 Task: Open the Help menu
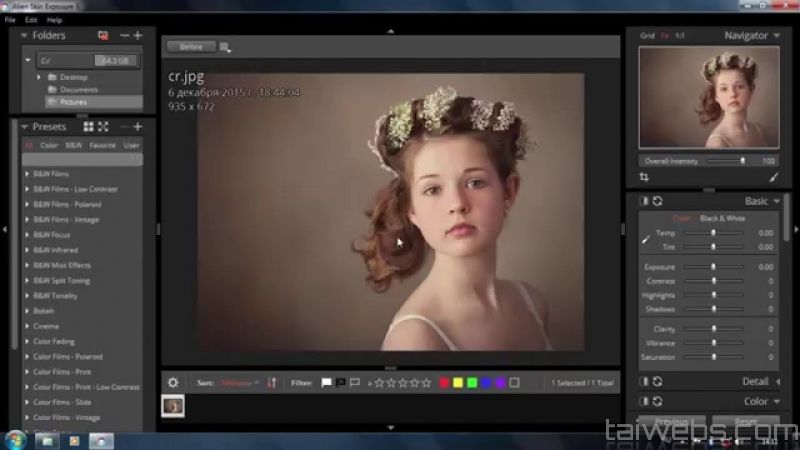(54, 20)
